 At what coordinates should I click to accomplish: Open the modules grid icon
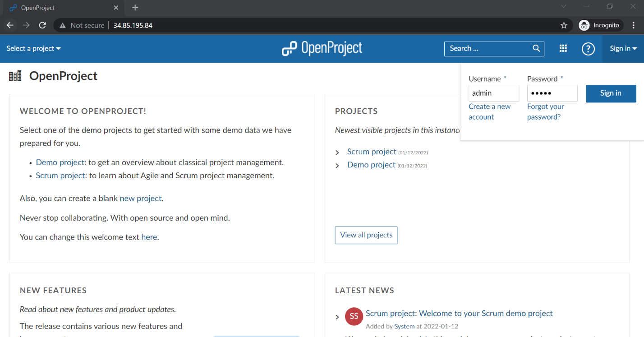coord(563,49)
